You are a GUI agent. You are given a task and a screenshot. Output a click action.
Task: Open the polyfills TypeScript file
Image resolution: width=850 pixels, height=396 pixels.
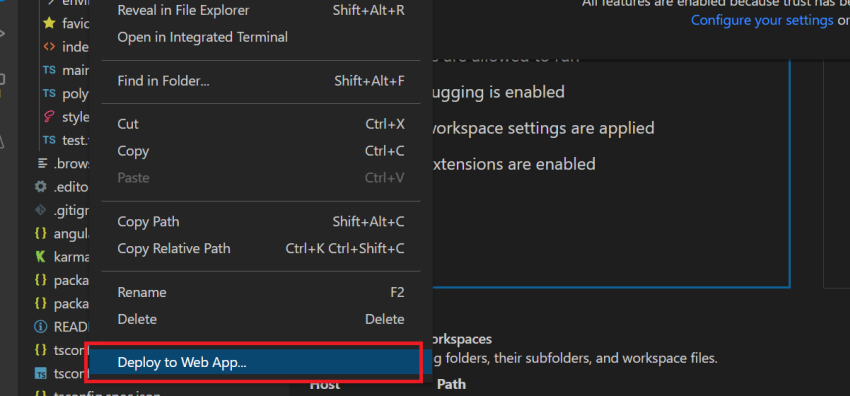click(x=66, y=94)
